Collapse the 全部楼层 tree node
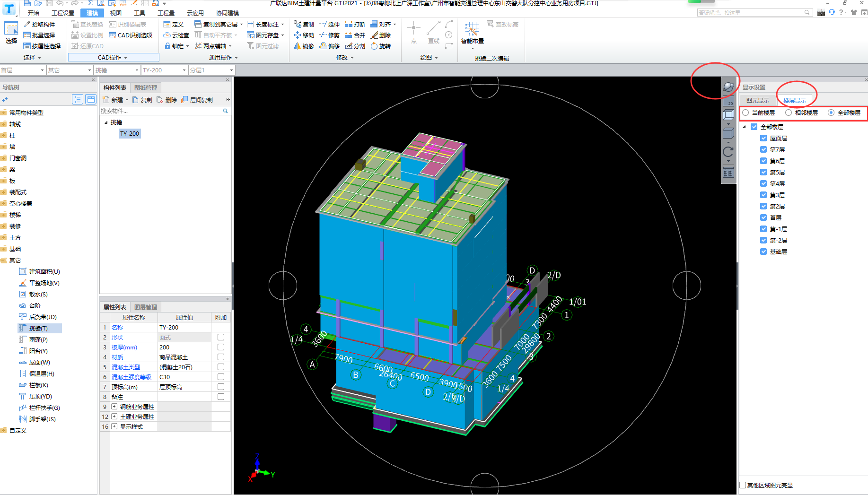 click(745, 127)
